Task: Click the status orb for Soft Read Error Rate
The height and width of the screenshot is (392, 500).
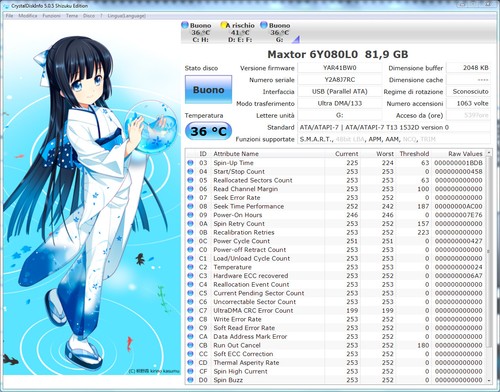Action: click(x=190, y=328)
